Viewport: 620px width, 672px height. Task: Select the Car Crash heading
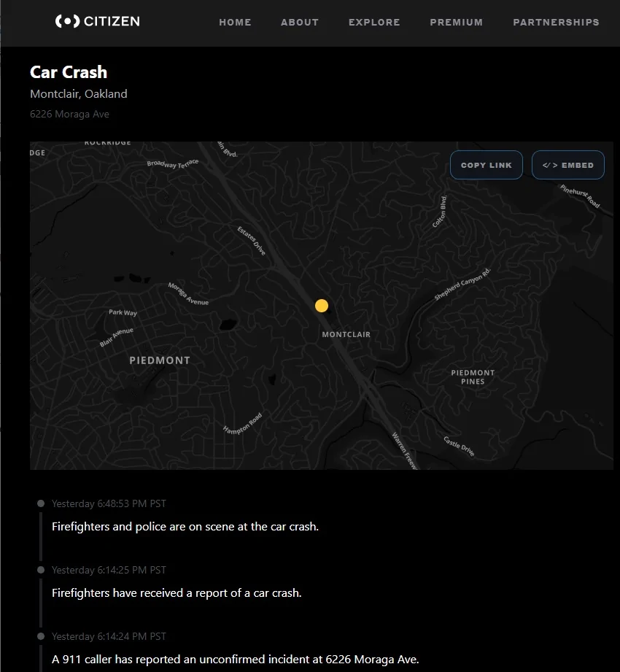pos(69,72)
